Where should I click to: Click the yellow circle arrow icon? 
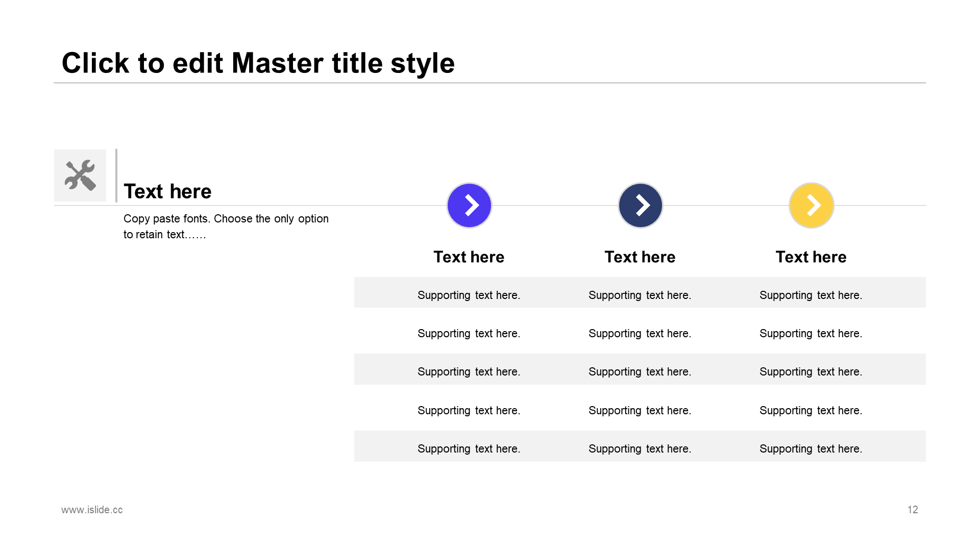(x=811, y=206)
